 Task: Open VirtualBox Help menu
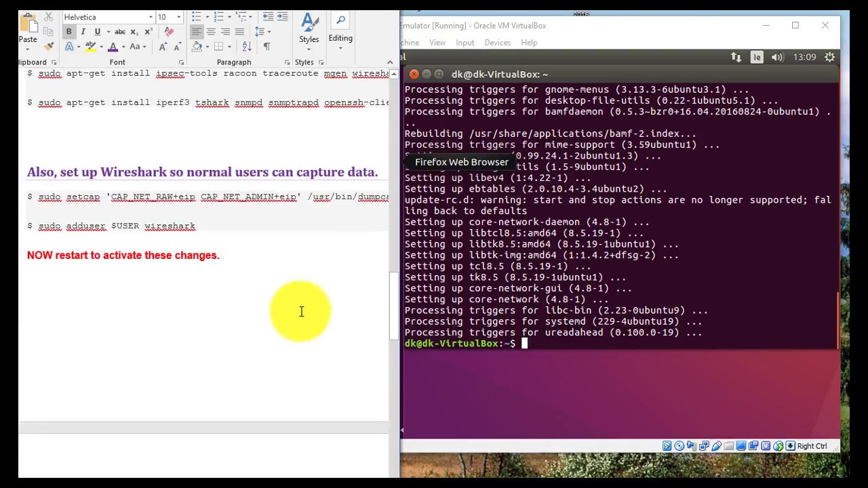(529, 43)
